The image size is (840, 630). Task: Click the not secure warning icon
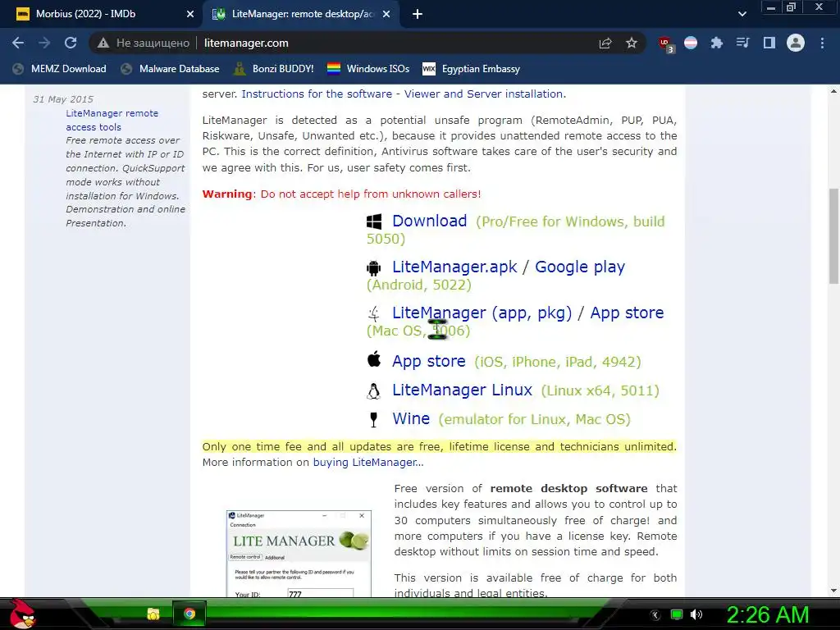pos(103,43)
